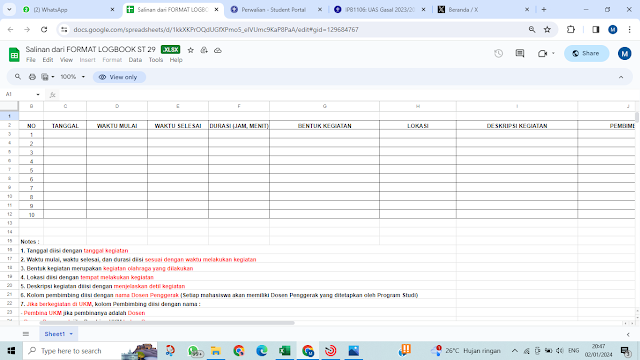This screenshot has width=640, height=360.
Task: Open File Explorer from the taskbar
Action: tap(216, 351)
